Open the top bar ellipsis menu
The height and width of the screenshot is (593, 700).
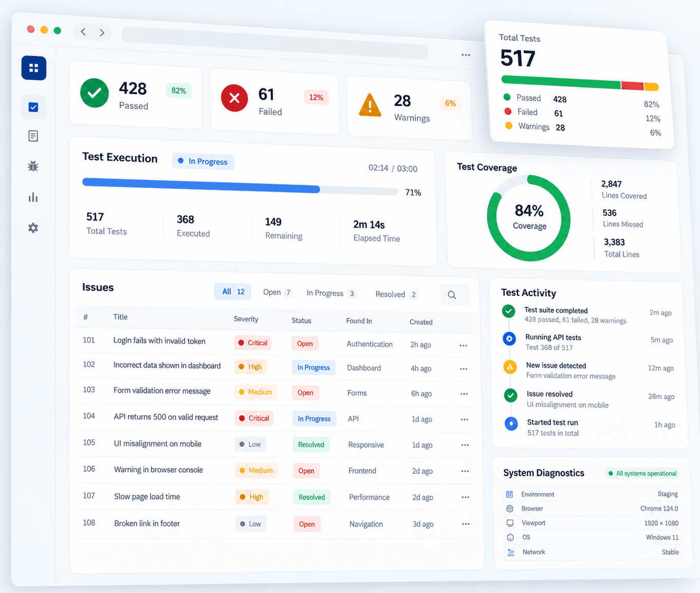pyautogui.click(x=466, y=54)
